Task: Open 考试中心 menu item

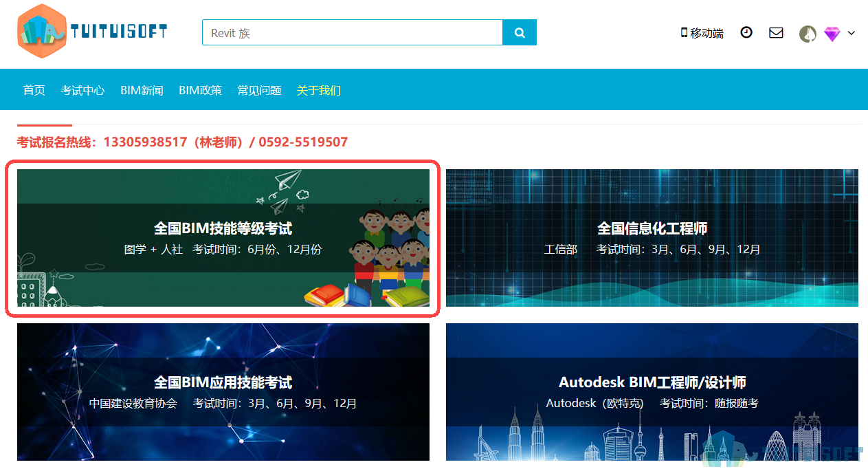Action: tap(82, 90)
